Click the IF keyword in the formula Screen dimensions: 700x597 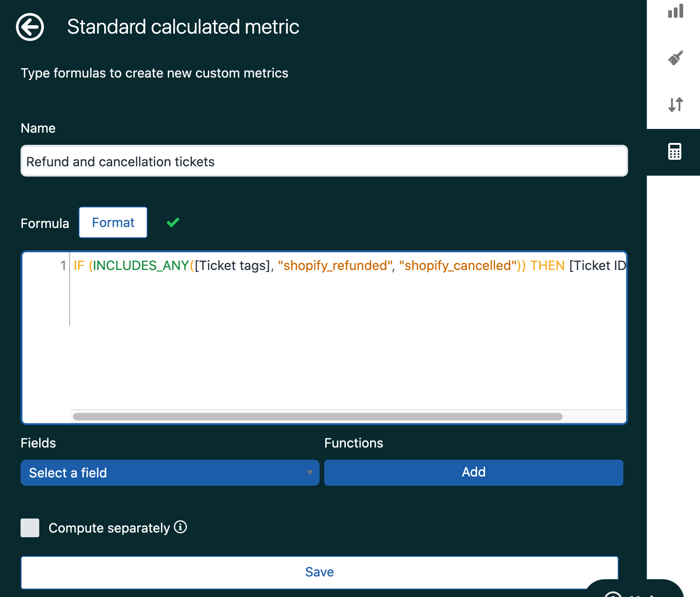point(79,265)
